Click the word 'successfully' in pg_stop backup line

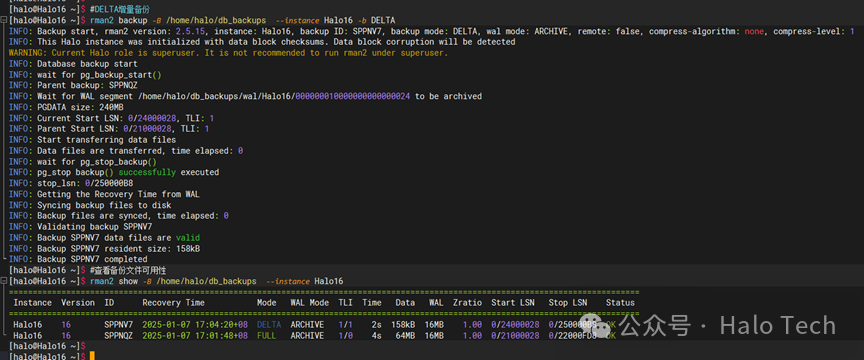[x=147, y=173]
